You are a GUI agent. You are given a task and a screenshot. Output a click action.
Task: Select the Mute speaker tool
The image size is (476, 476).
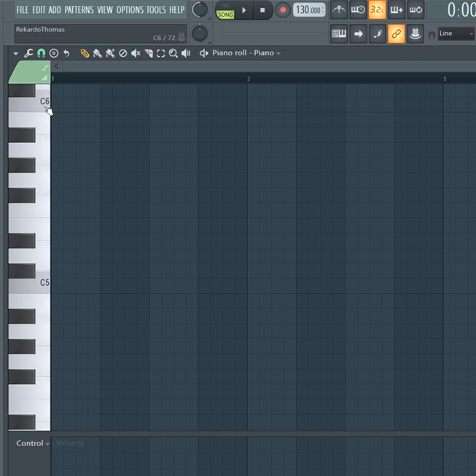click(x=136, y=53)
